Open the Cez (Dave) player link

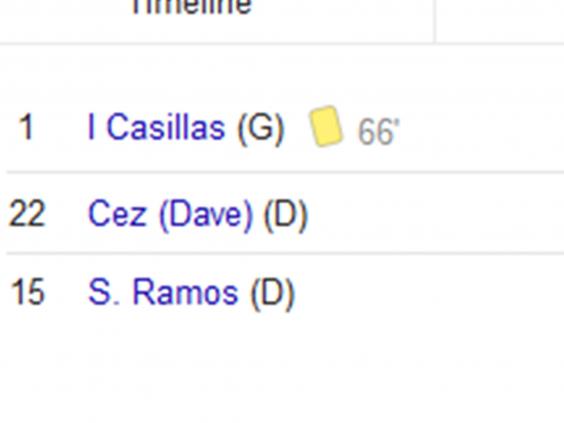click(x=170, y=214)
